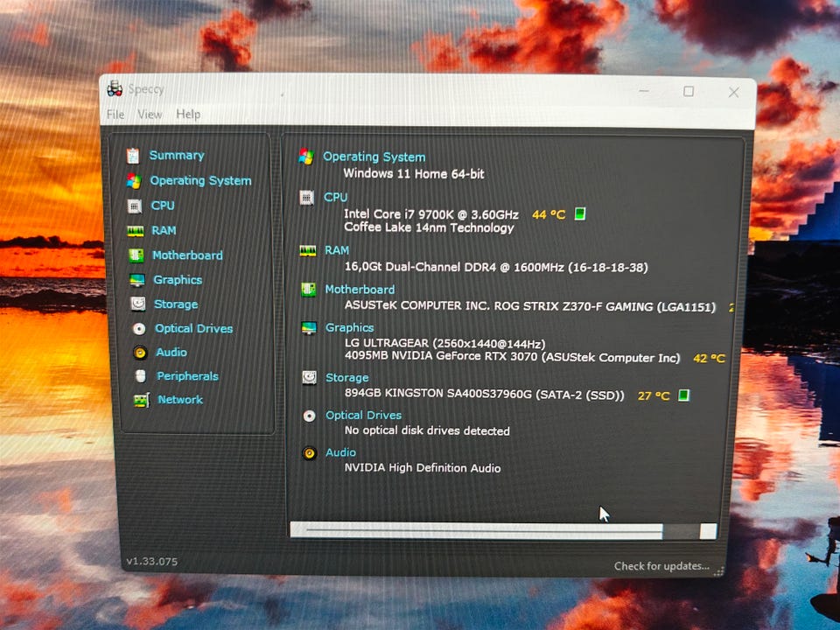Image resolution: width=840 pixels, height=630 pixels.
Task: Open the Help menu
Action: point(188,114)
